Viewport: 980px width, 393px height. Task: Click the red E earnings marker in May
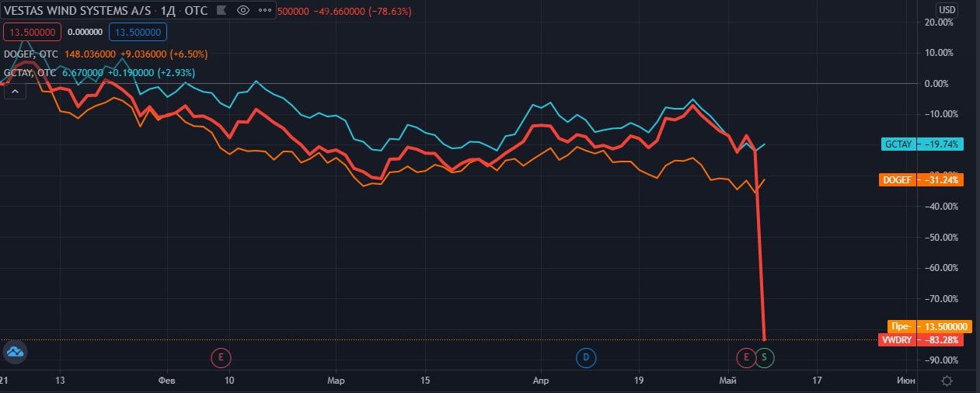746,357
